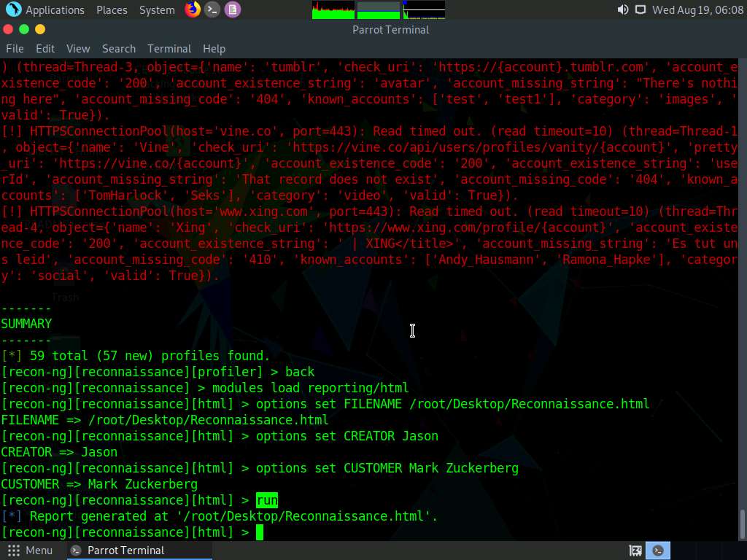Viewport: 747px width, 560px height.
Task: Click 'modules load reporting/html' command
Action: 310,388
